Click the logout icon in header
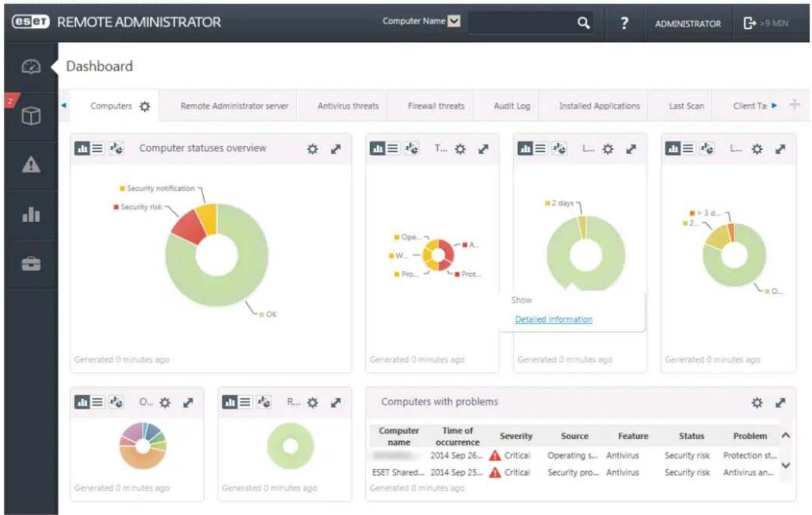The width and height of the screenshot is (812, 515). click(749, 23)
